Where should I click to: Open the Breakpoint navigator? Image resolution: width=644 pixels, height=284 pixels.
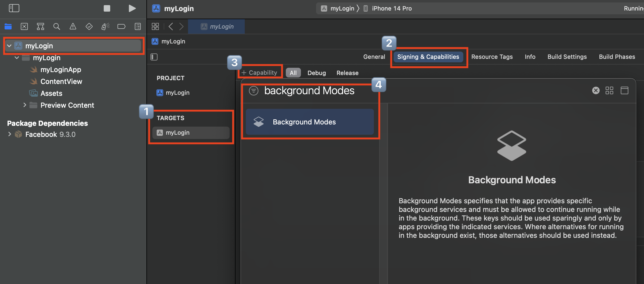click(122, 26)
